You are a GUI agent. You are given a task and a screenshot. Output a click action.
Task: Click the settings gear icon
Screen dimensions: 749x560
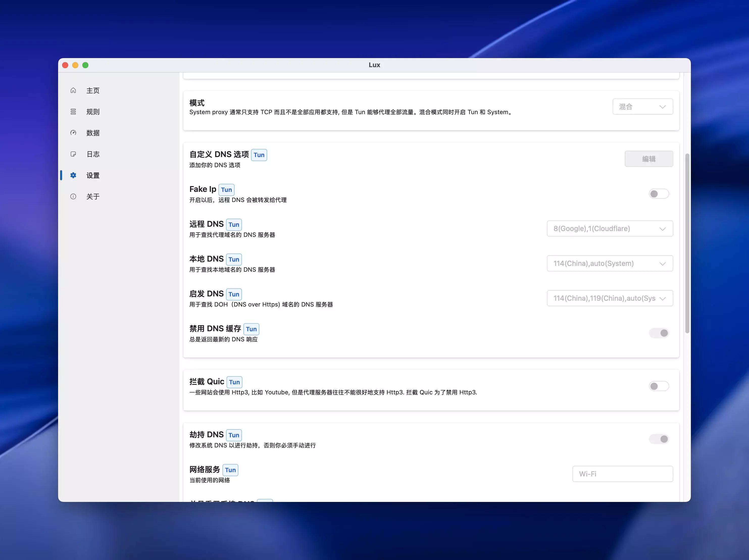(x=73, y=175)
